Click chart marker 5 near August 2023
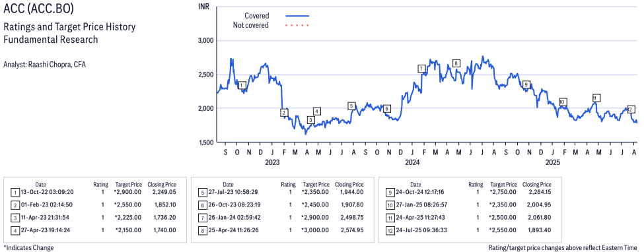This screenshot has height=252, width=644. click(x=351, y=106)
